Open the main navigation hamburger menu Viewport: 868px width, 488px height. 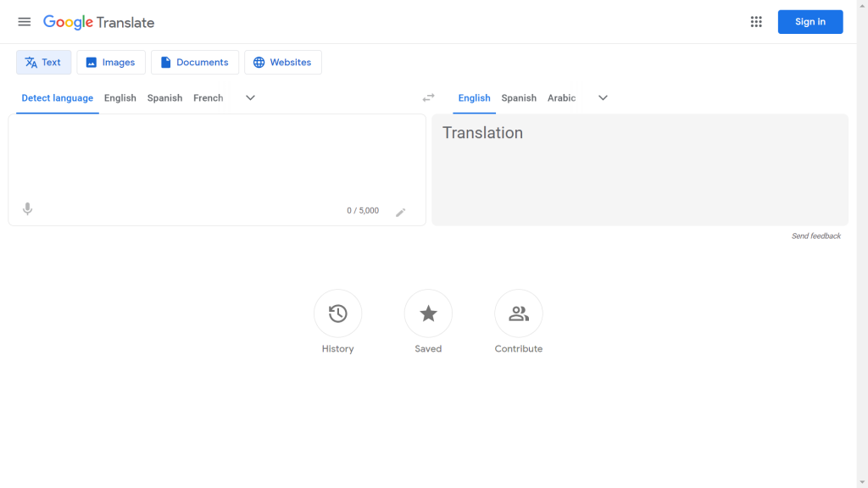pos(24,22)
